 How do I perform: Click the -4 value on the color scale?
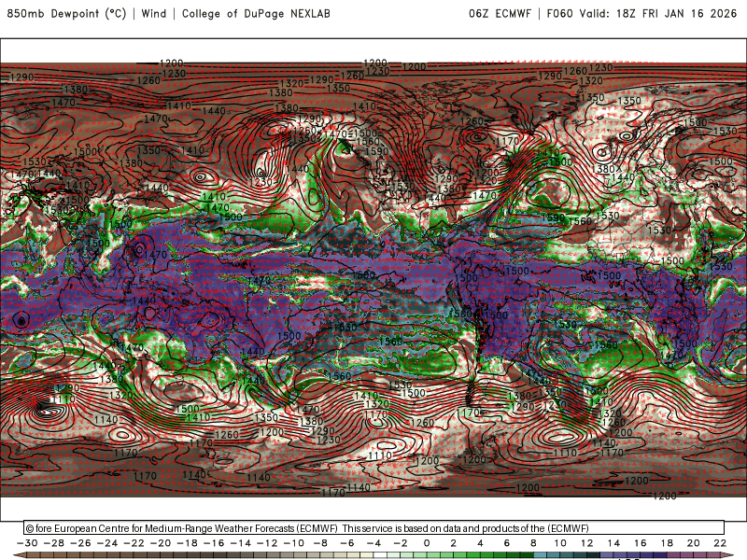[373, 543]
